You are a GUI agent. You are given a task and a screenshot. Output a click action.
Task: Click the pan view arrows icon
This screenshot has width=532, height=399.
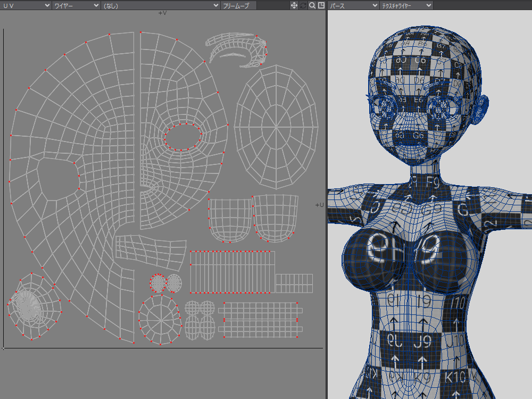point(294,5)
